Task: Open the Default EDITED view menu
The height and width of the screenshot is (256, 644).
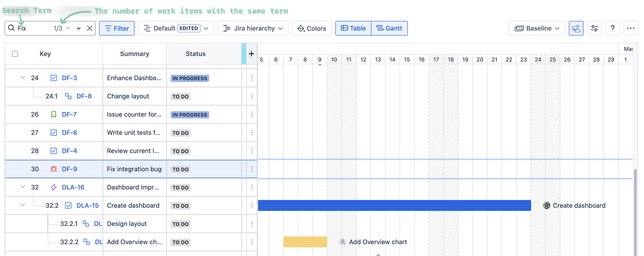Action: 176,28
